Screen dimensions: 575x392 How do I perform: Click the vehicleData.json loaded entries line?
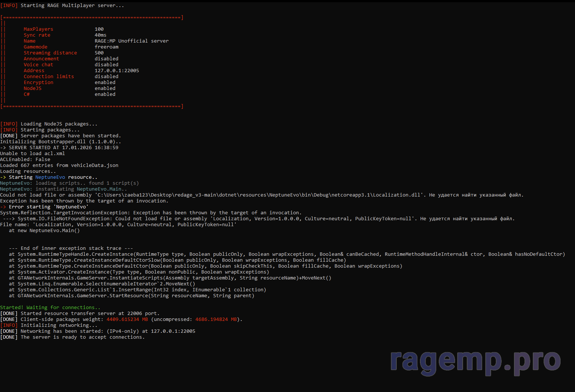[59, 165]
